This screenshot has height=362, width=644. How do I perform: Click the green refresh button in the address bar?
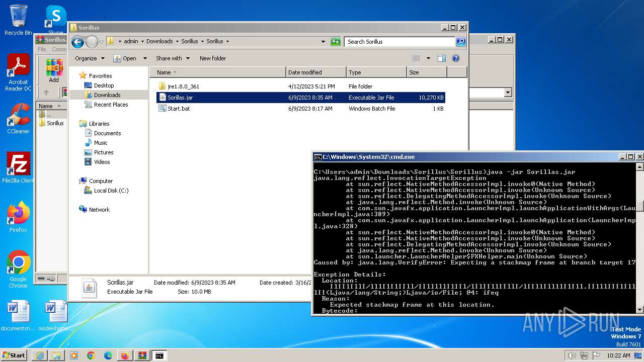(x=336, y=42)
